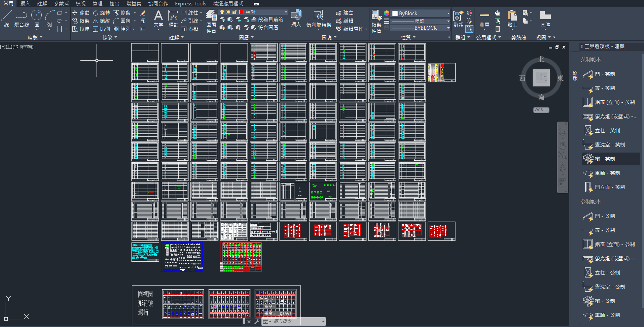Click the red layer color swatch

[241, 12]
